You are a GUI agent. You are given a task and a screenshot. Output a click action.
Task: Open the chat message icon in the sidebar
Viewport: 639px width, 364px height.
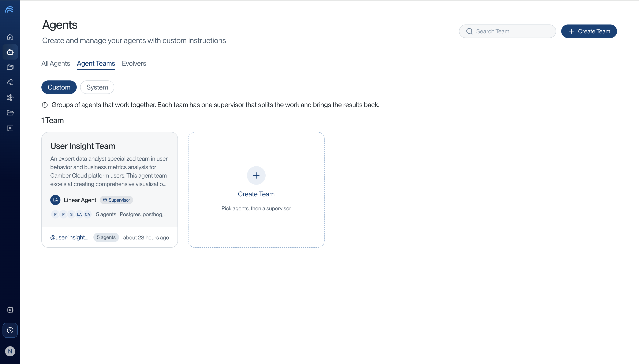pos(10,128)
